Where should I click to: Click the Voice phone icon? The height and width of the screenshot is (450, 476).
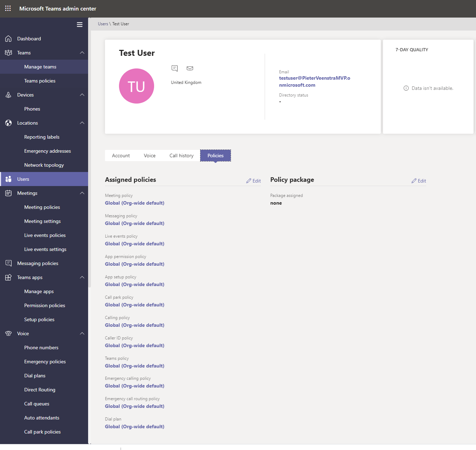pos(8,333)
